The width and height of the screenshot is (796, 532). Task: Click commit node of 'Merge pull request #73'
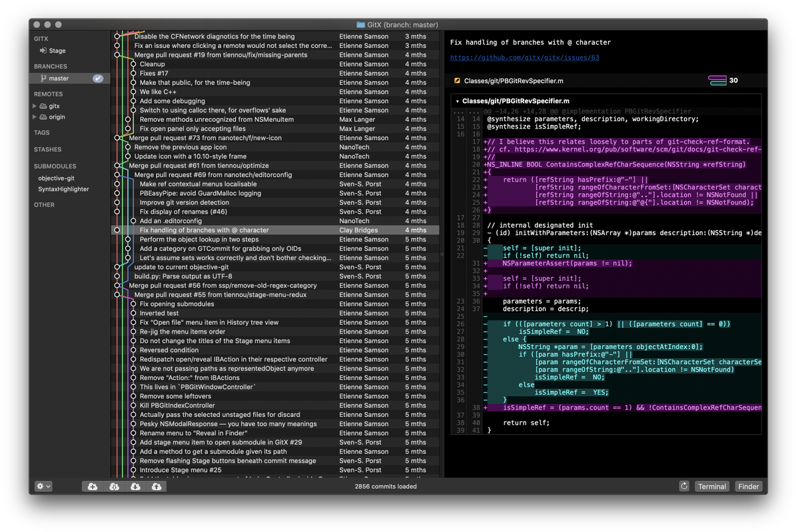point(117,138)
